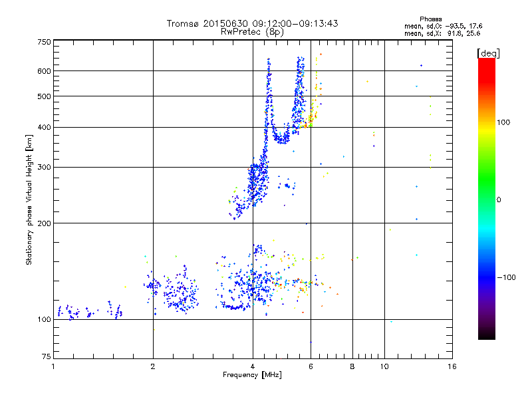This screenshot has height=399, width=532.
Task: Click the 'Phases' header text
Action: [x=430, y=19]
